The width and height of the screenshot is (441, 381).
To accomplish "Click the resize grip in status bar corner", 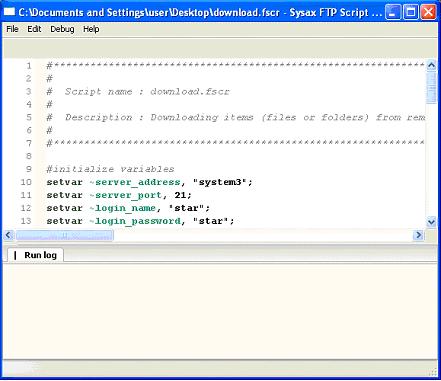I will tap(433, 372).
